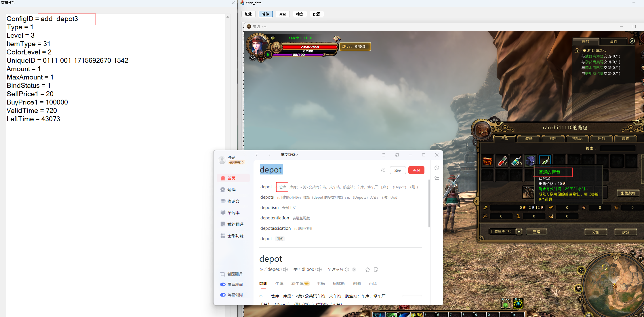Open the 会员特惠 membership link
Image resolution: width=644 pixels, height=317 pixels.
tap(236, 162)
